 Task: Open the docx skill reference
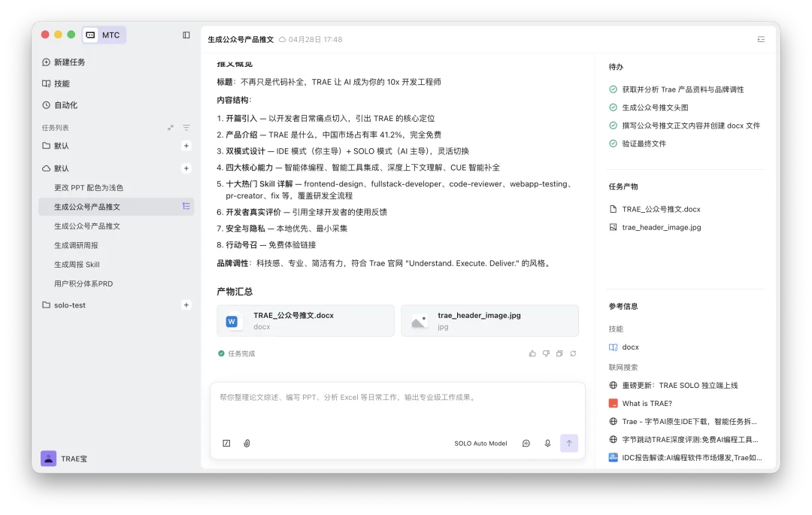coord(624,347)
